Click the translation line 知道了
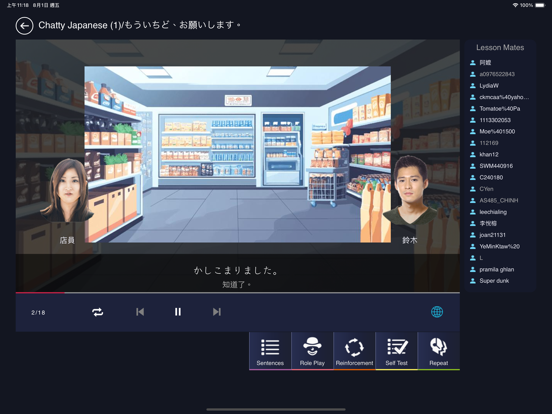The width and height of the screenshot is (552, 414). pyautogui.click(x=236, y=284)
